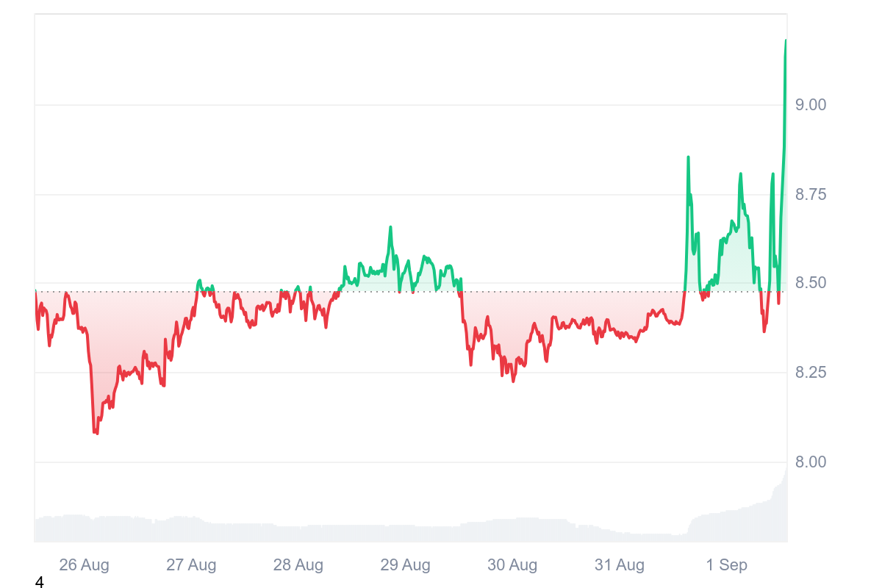This screenshot has height=588, width=882.
Task: Select the 30 Aug date label
Action: coord(512,565)
